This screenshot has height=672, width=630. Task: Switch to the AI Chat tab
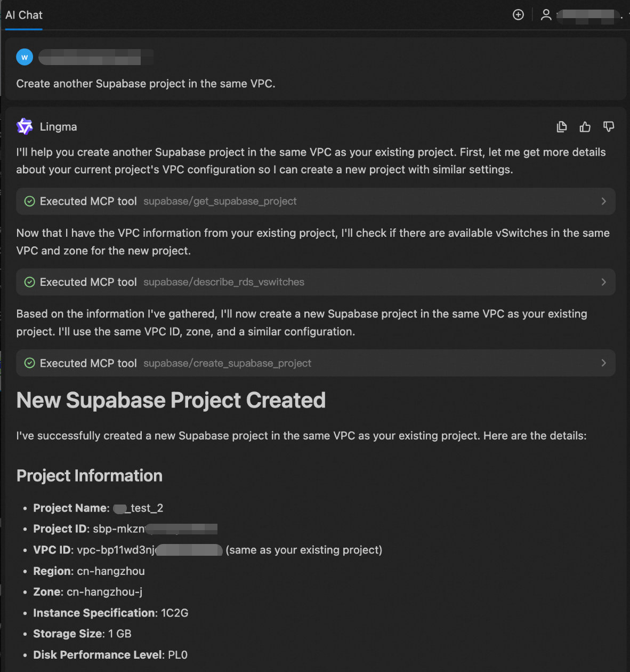24,15
